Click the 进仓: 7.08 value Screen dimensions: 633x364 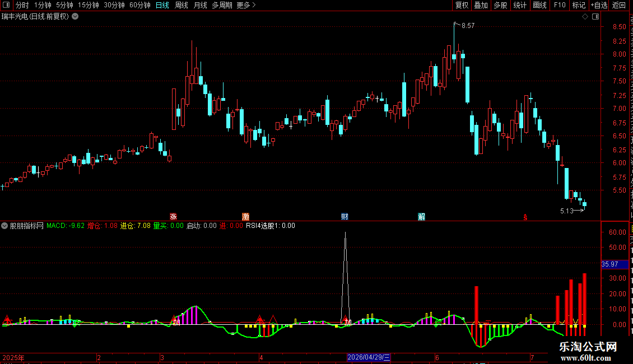click(135, 226)
